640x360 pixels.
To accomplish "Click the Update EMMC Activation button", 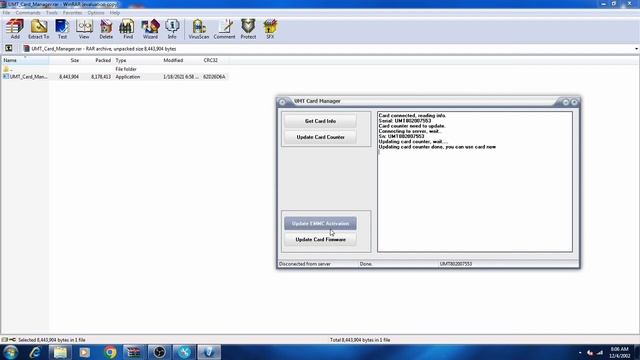I will [x=320, y=224].
